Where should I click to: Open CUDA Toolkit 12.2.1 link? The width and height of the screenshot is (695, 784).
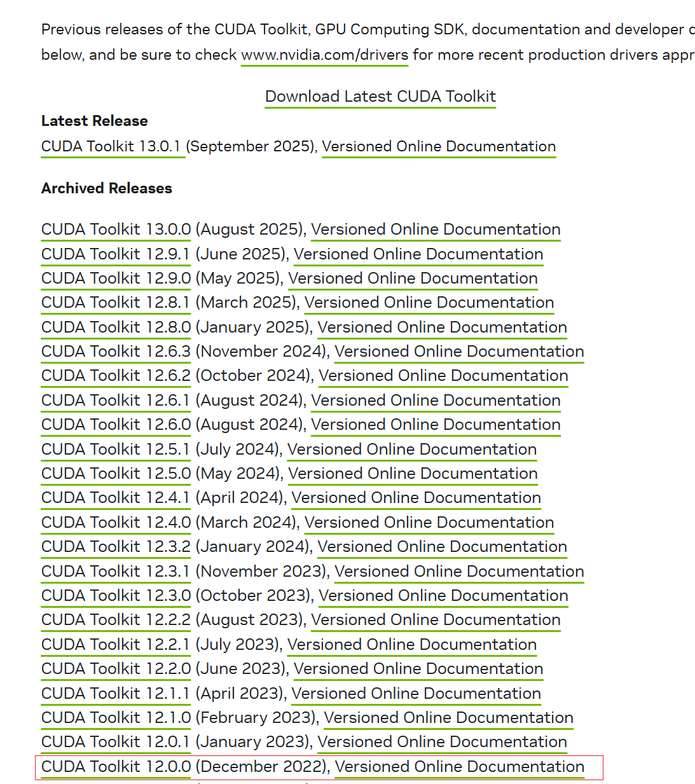(116, 645)
